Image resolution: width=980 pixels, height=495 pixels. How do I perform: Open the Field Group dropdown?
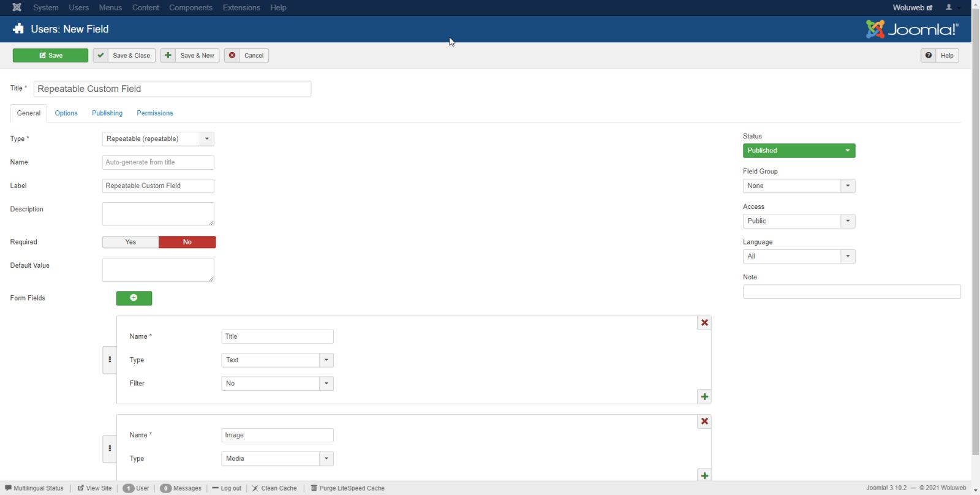[799, 186]
